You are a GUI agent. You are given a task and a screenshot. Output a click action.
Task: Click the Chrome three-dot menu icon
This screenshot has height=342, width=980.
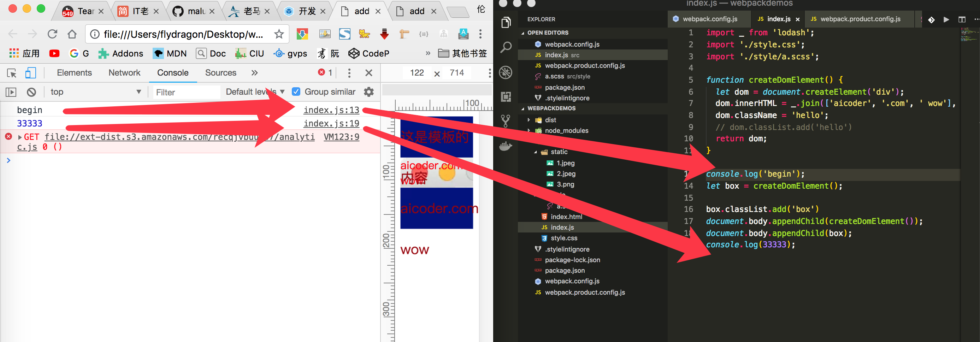(x=480, y=34)
